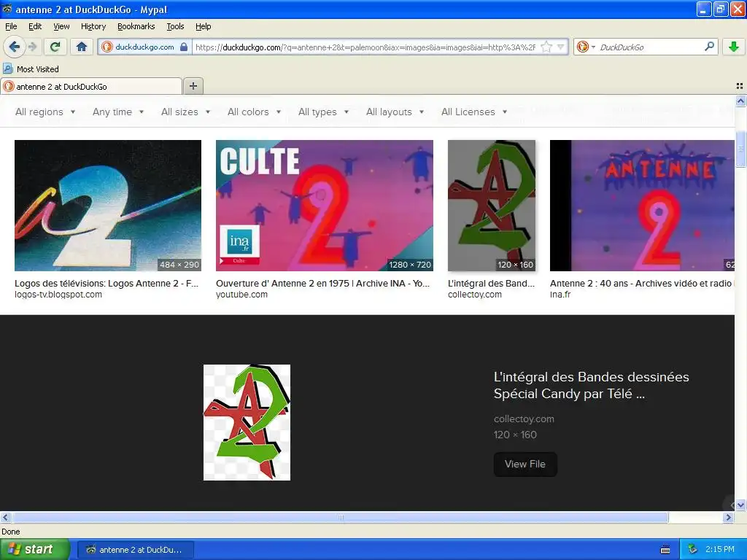Click logos-tv.blogspot.com source text
Screen dimensions: 747x560
point(58,295)
